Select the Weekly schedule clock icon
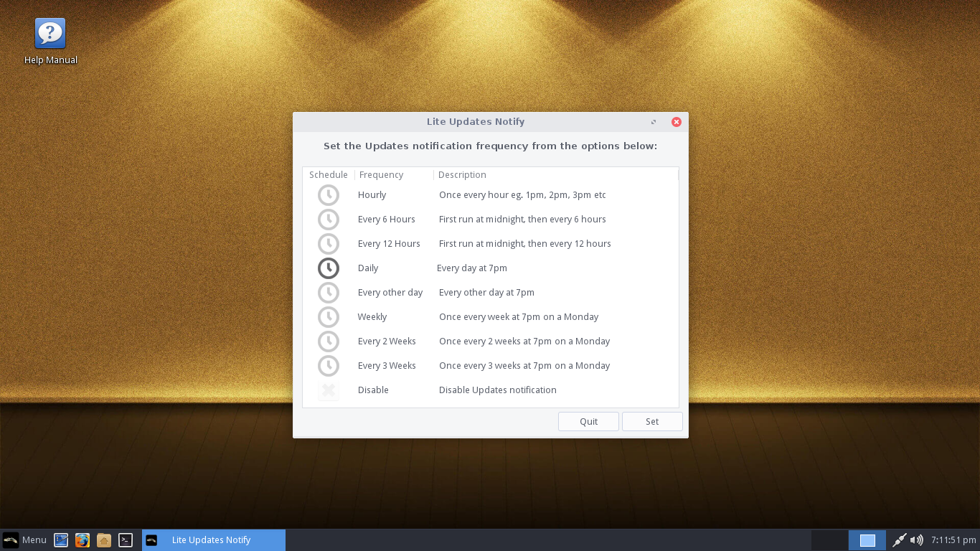 (x=329, y=317)
